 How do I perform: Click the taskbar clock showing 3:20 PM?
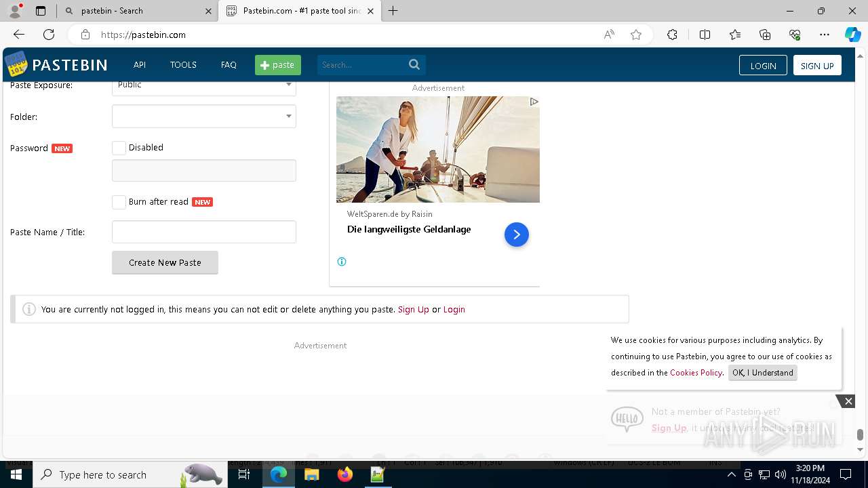(x=810, y=474)
